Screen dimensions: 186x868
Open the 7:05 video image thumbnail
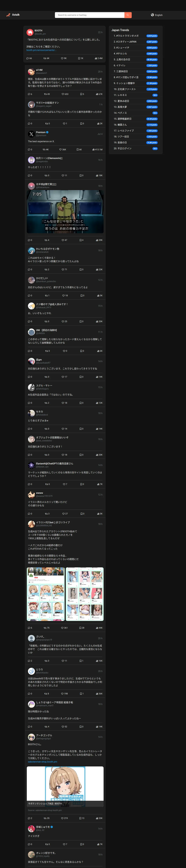click(65, 212)
